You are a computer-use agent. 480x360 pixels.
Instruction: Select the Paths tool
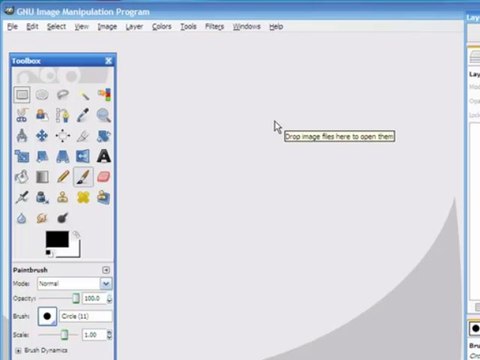pos(63,115)
